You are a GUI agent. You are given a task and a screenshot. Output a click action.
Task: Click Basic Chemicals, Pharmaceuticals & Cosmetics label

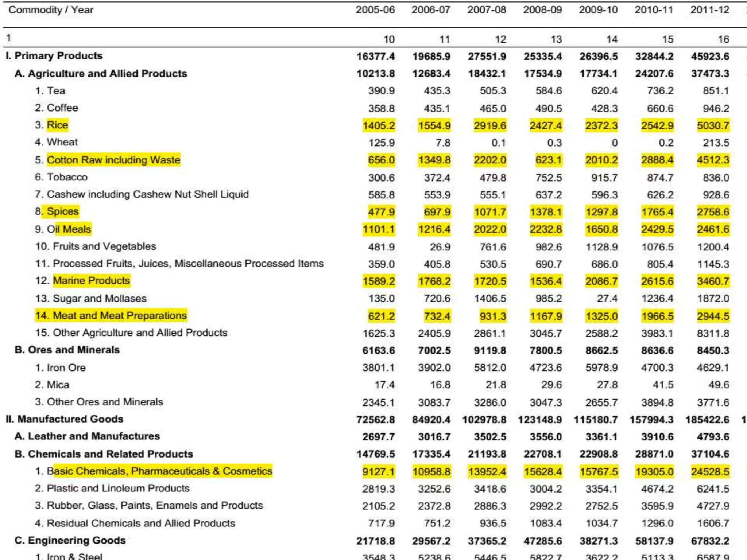click(160, 471)
